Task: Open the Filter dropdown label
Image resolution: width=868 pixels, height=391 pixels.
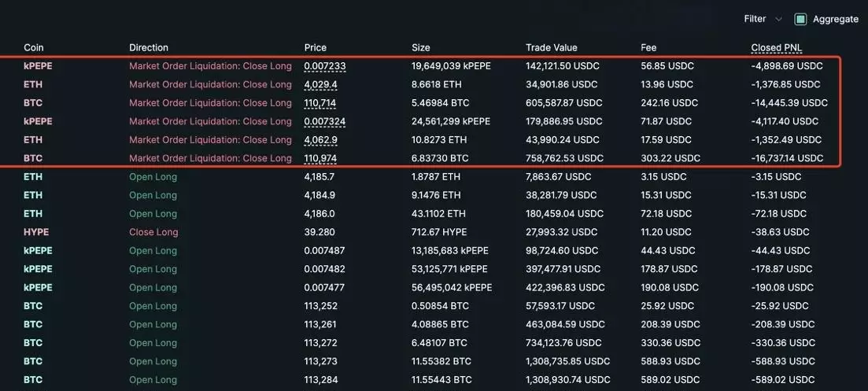Action: point(755,19)
